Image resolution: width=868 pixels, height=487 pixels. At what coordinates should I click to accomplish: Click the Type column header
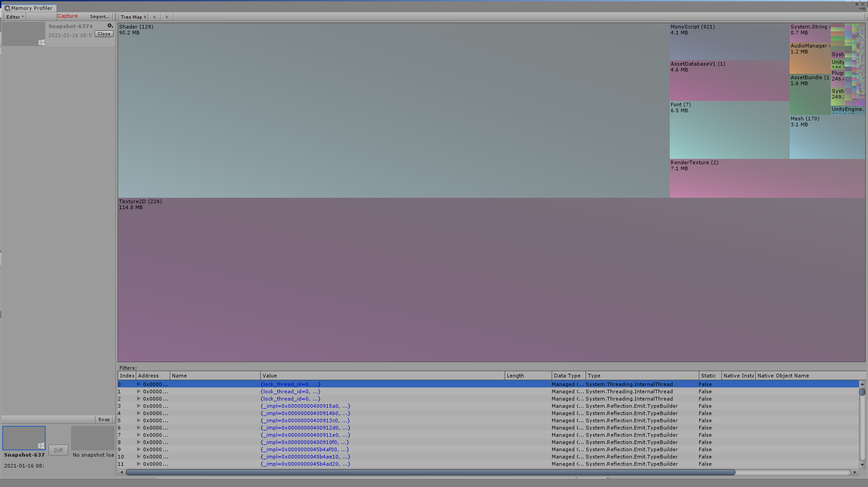tap(642, 376)
